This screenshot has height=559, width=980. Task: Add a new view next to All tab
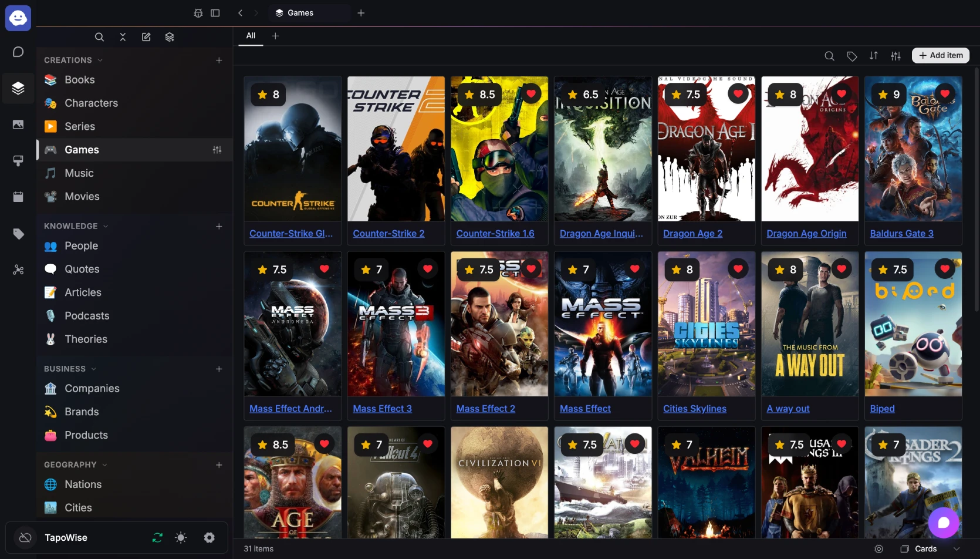(x=275, y=36)
